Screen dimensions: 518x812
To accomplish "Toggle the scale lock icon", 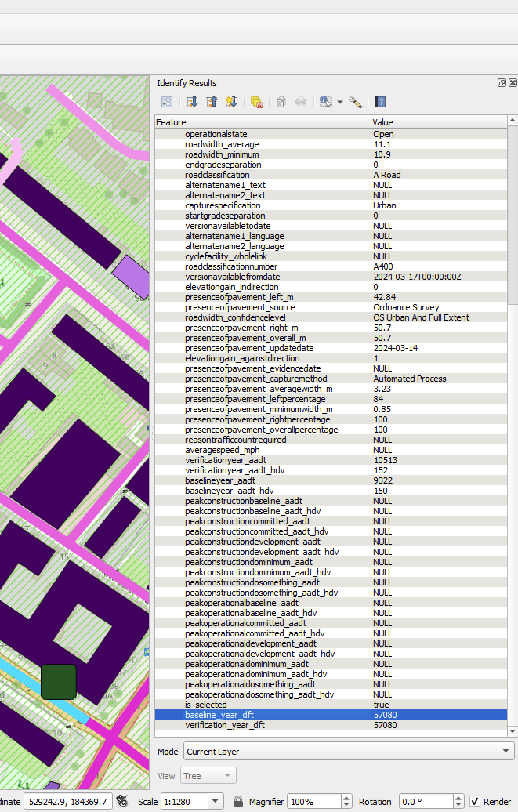I will click(238, 801).
